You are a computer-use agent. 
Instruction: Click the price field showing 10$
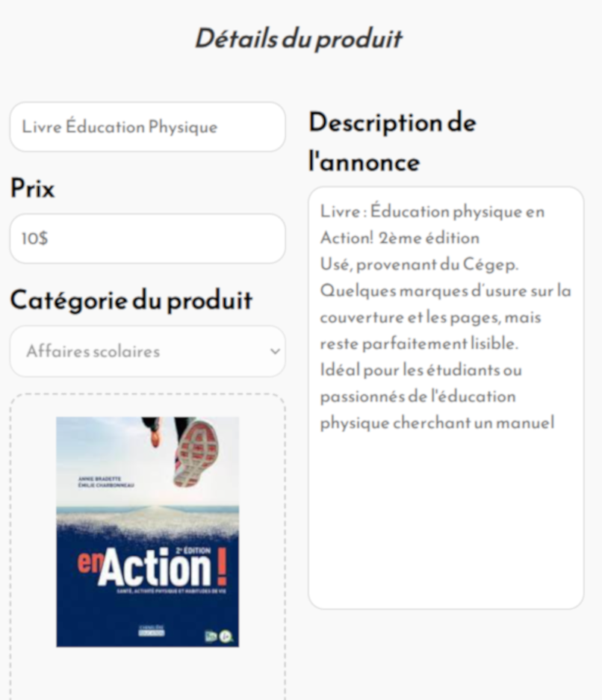coord(147,239)
